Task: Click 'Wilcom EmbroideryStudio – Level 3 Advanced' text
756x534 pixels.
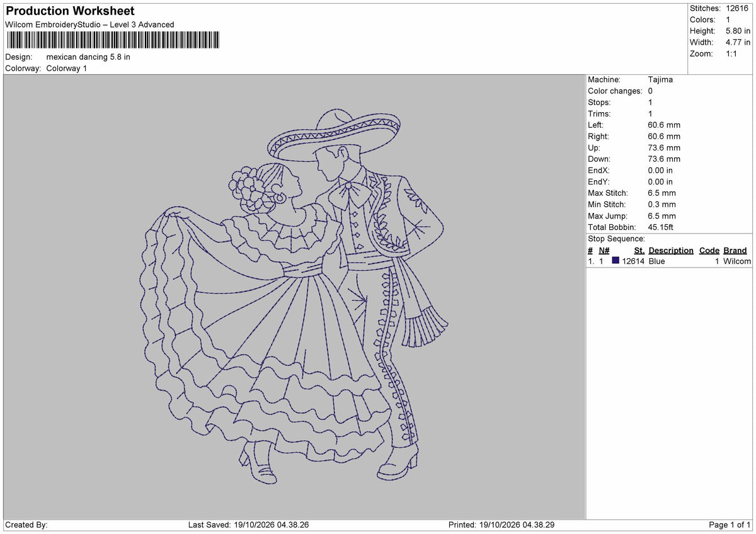Action: (x=89, y=25)
